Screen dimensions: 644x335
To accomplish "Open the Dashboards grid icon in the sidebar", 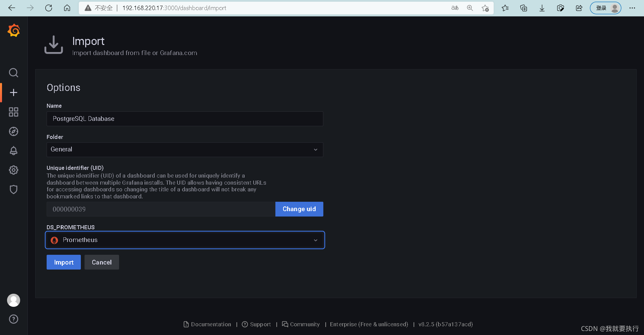I will coord(13,112).
